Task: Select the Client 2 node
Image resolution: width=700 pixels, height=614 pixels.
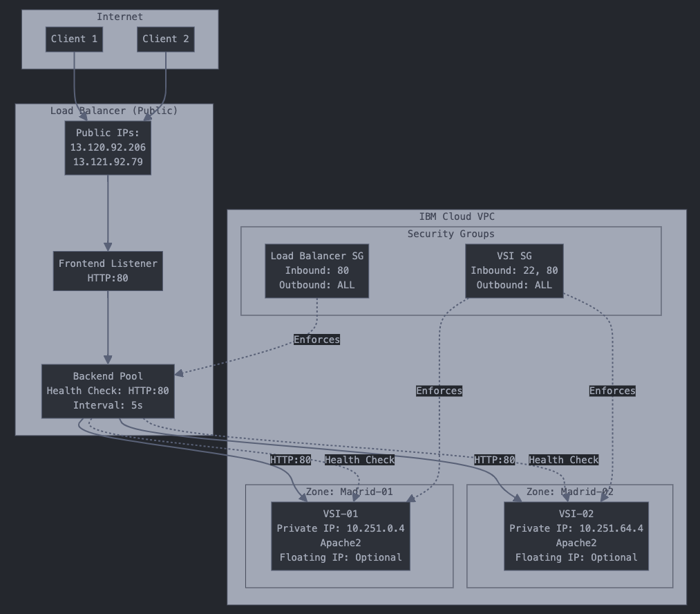Action: click(x=165, y=39)
